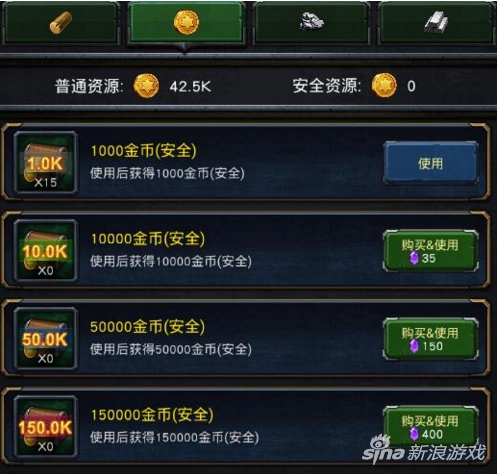Tap the 50.0K gold chest icon
The image size is (497, 474).
(x=46, y=338)
